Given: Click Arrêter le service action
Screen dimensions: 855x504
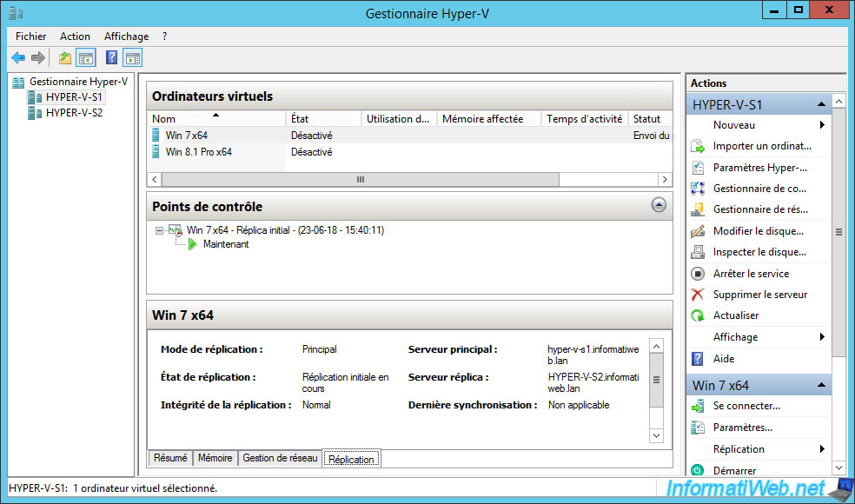Looking at the screenshot, I should tap(751, 274).
